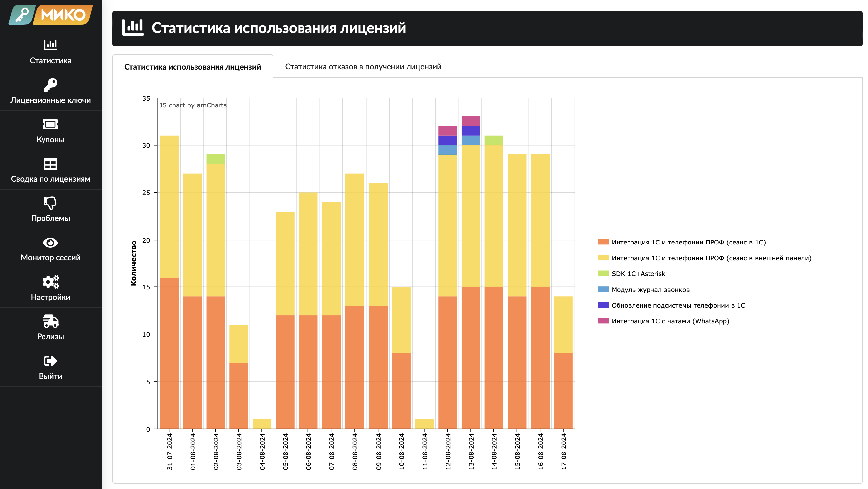Toggle light blue Модуль журнал звонков swatch
The height and width of the screenshot is (489, 868).
tap(603, 289)
